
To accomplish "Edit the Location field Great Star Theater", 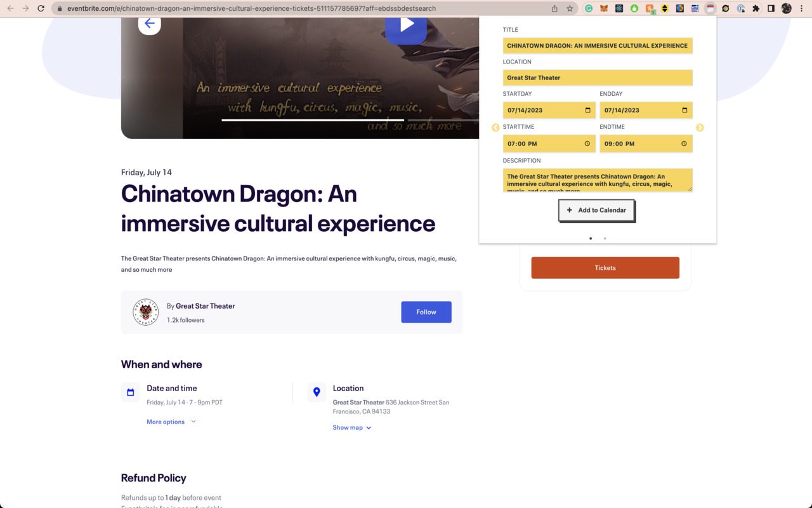I will [x=598, y=77].
